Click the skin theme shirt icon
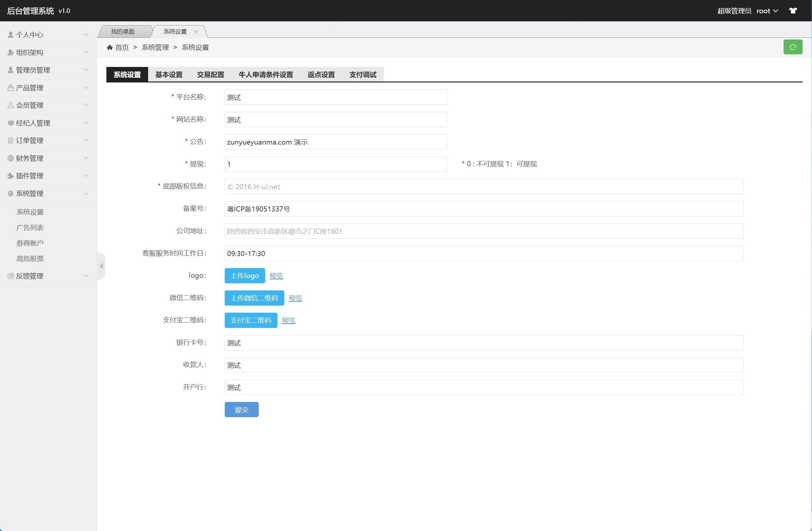The height and width of the screenshot is (531, 812). (793, 11)
